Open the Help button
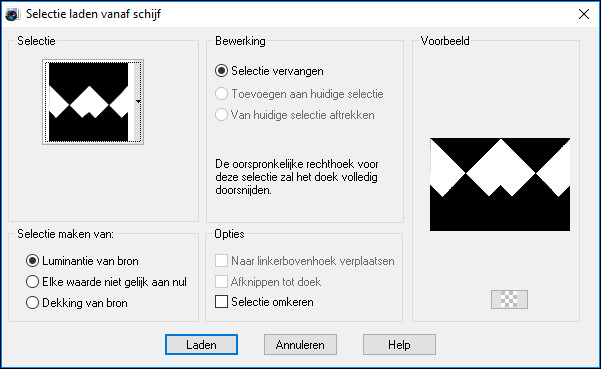 pos(399,344)
